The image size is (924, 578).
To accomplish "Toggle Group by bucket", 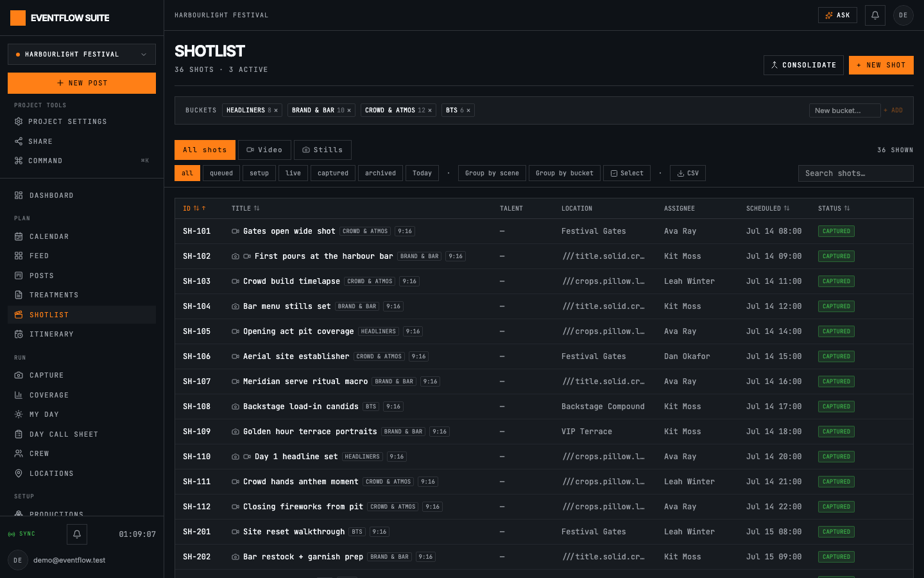I will pyautogui.click(x=565, y=173).
